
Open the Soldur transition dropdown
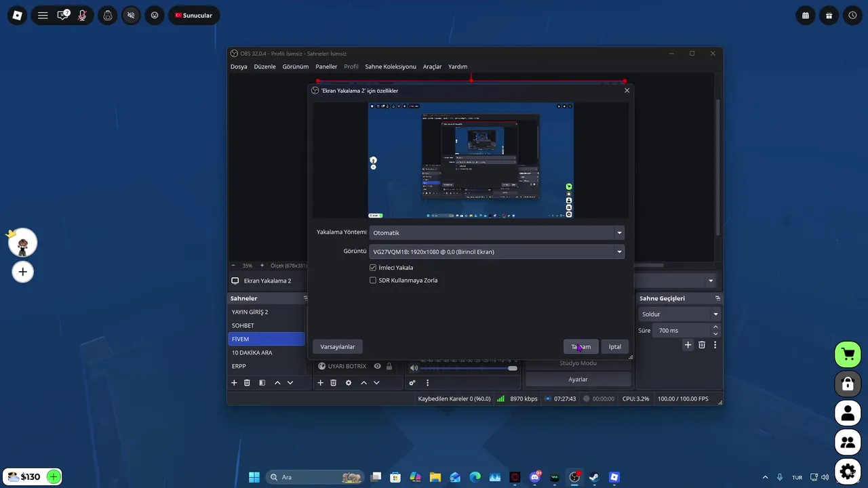tap(679, 314)
